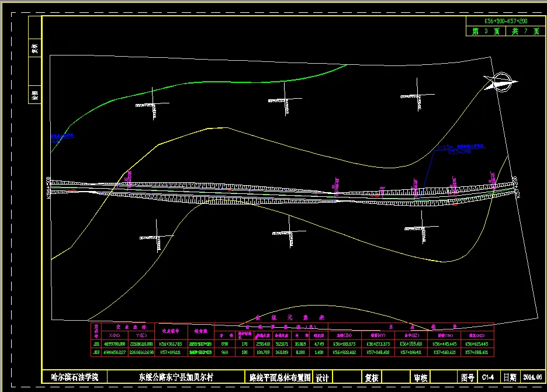Select the date value 2014.05

click(x=533, y=377)
